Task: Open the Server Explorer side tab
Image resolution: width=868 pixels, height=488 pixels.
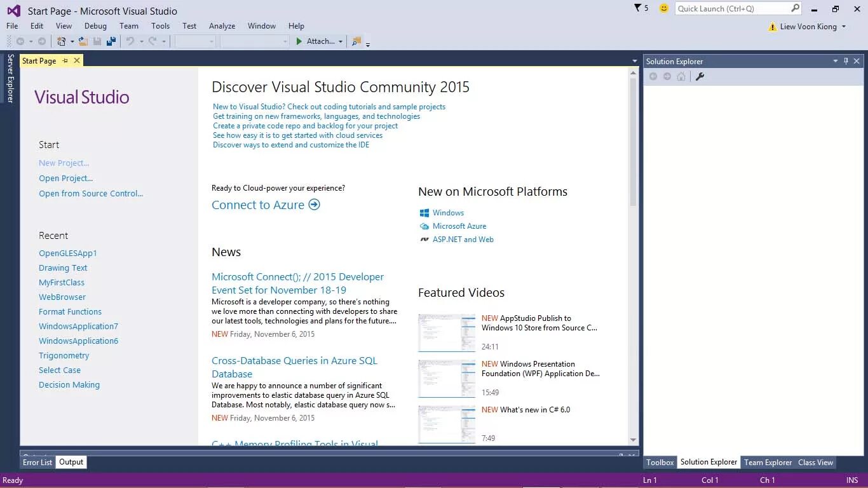Action: point(10,78)
